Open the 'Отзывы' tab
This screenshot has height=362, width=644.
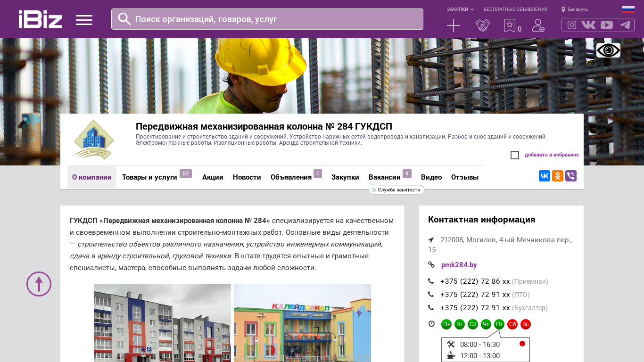click(x=465, y=177)
